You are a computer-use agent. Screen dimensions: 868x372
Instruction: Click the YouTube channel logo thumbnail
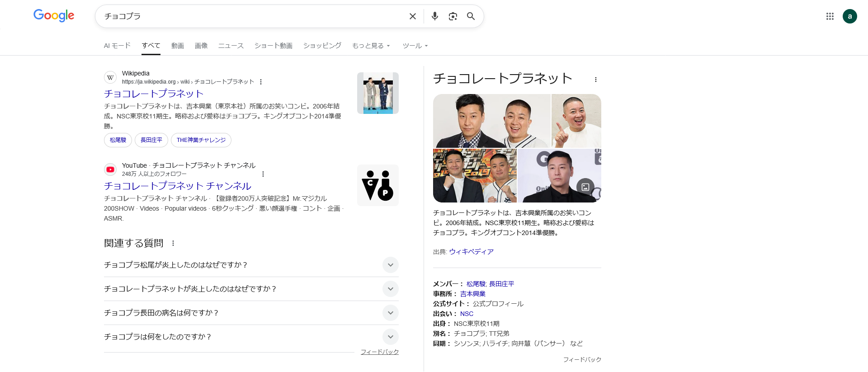click(x=377, y=185)
